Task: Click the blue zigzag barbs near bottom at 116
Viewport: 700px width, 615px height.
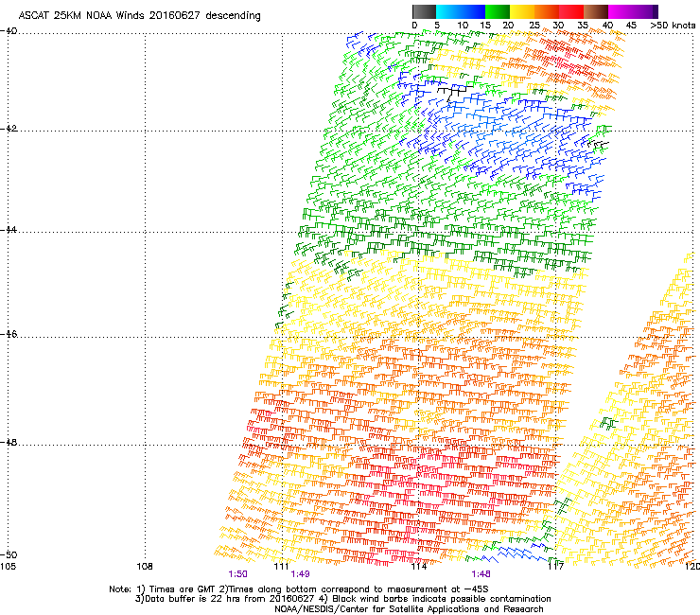Action: [514, 555]
